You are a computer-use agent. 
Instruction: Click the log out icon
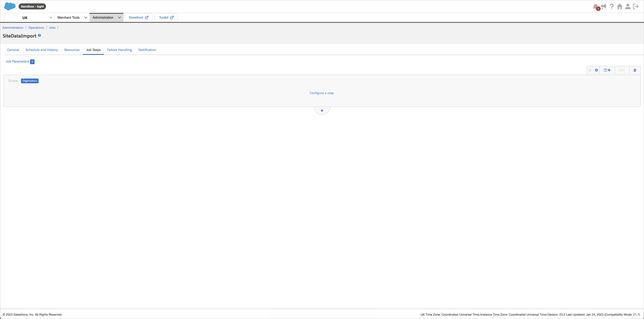pyautogui.click(x=635, y=7)
